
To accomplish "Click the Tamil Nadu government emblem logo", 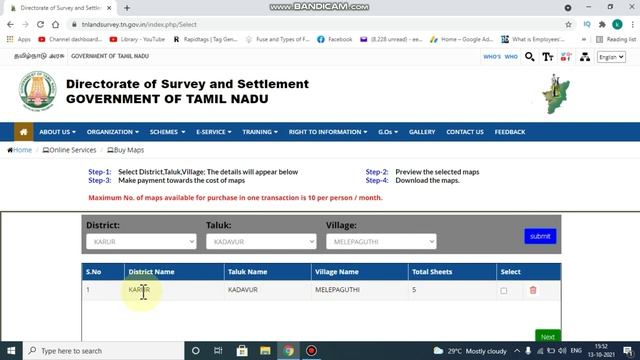I will 38,91.
